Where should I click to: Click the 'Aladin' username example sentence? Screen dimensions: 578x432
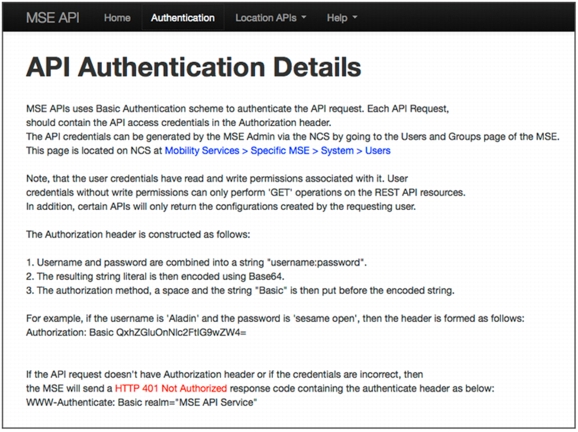(275, 318)
